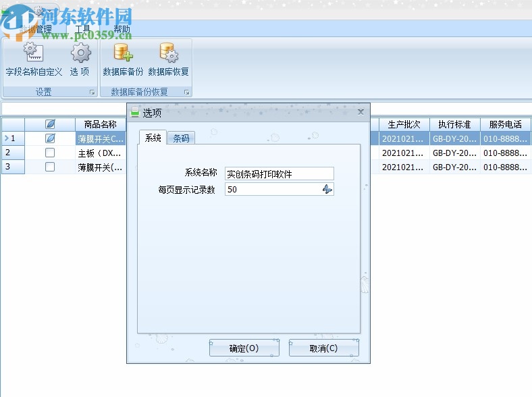
Task: Check the row 3 checkbox
Action: [50, 167]
